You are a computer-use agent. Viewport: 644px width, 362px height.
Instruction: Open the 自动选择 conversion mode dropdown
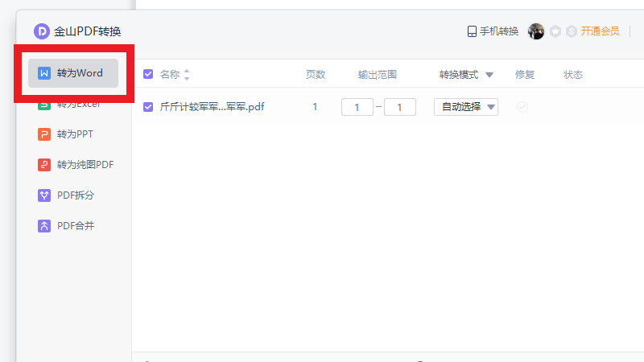click(x=466, y=107)
